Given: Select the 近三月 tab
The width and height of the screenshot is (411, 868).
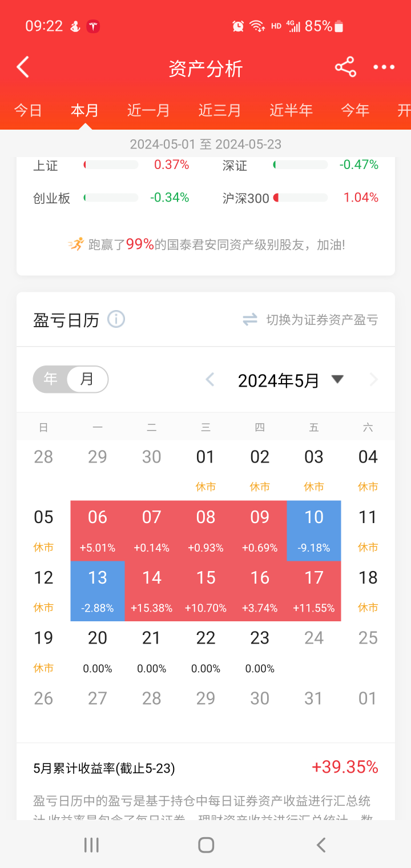Looking at the screenshot, I should [x=220, y=110].
